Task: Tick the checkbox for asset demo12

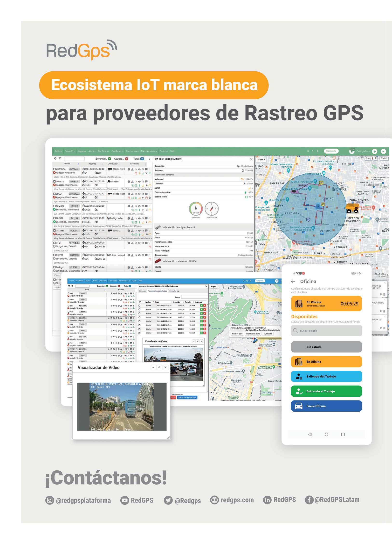Action: coord(55,182)
